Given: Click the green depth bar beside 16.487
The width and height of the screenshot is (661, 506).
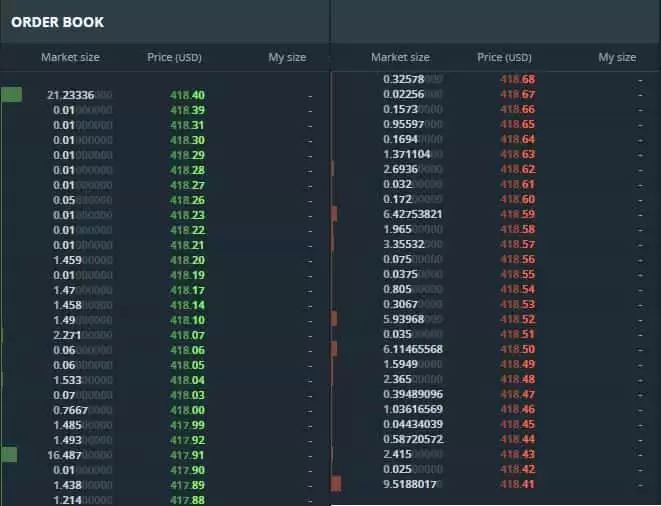Looking at the screenshot, I should coord(9,455).
